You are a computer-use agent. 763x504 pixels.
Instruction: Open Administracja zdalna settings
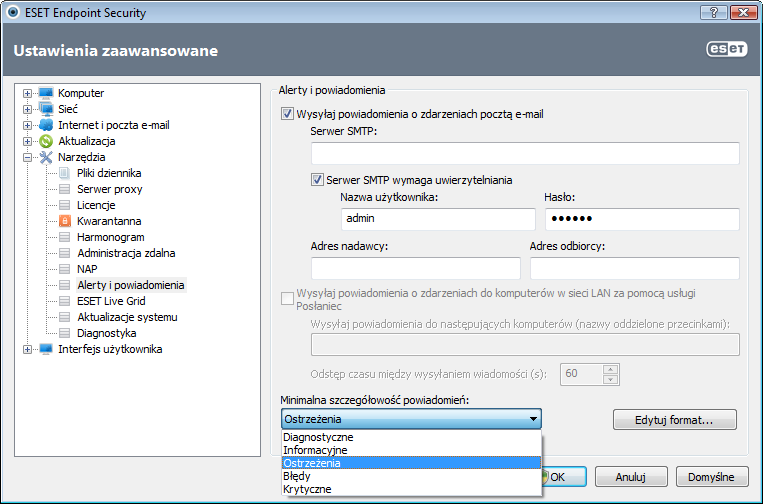[x=126, y=253]
